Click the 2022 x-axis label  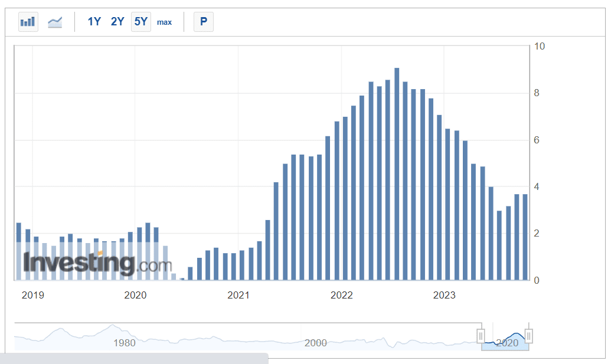(341, 295)
